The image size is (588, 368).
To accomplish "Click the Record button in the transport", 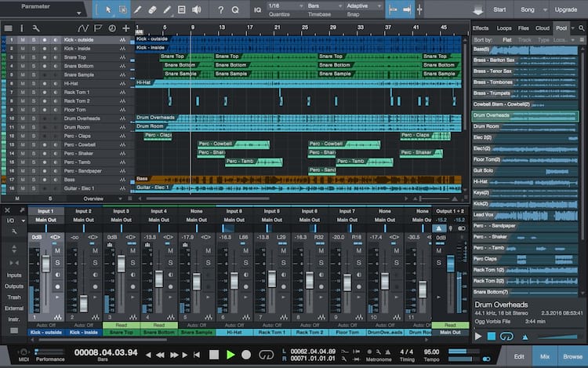I will (x=248, y=355).
